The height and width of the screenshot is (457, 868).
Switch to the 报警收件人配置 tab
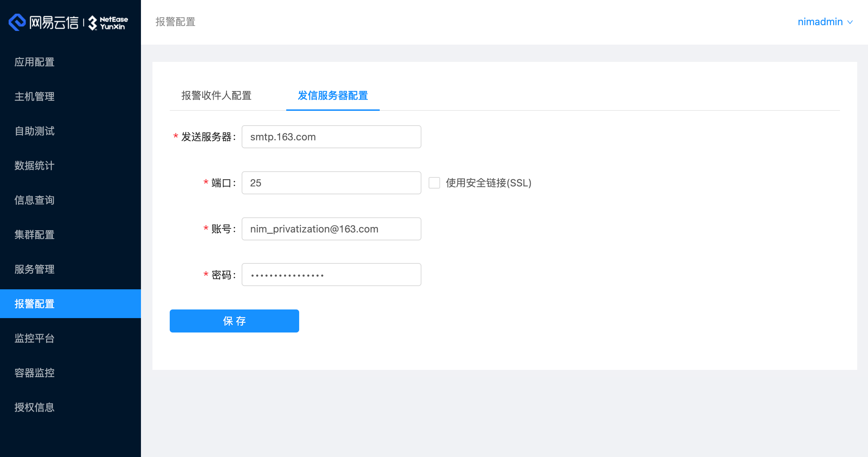pyautogui.click(x=216, y=96)
